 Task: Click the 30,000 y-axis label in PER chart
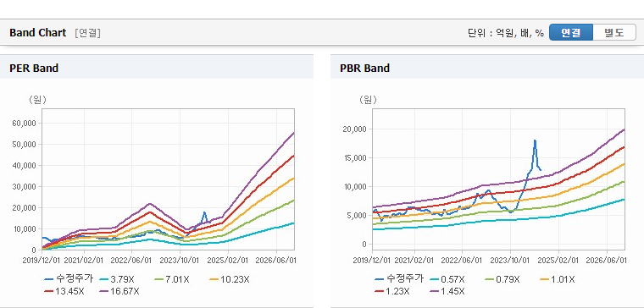click(x=25, y=187)
